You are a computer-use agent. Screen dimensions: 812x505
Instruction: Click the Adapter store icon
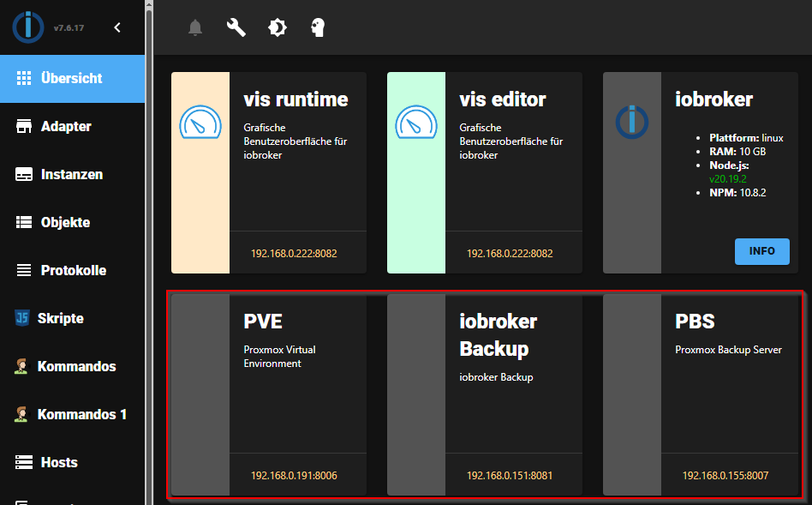[24, 126]
